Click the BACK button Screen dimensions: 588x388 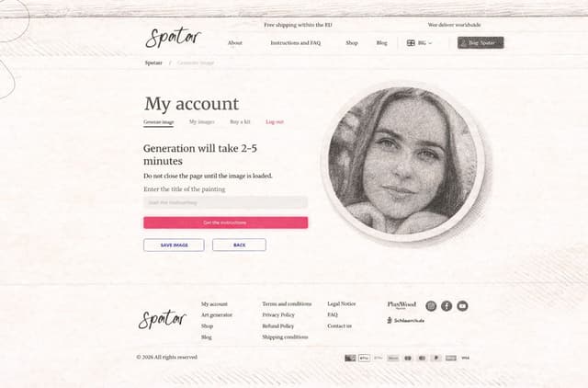click(239, 245)
